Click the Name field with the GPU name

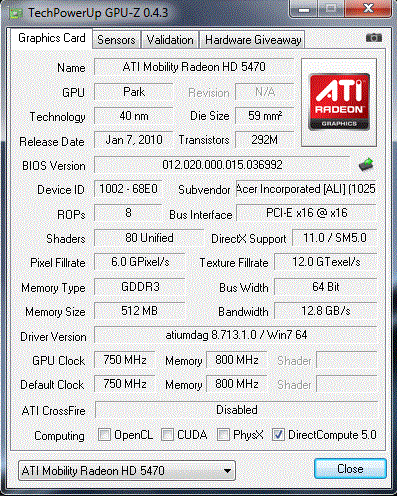(194, 67)
